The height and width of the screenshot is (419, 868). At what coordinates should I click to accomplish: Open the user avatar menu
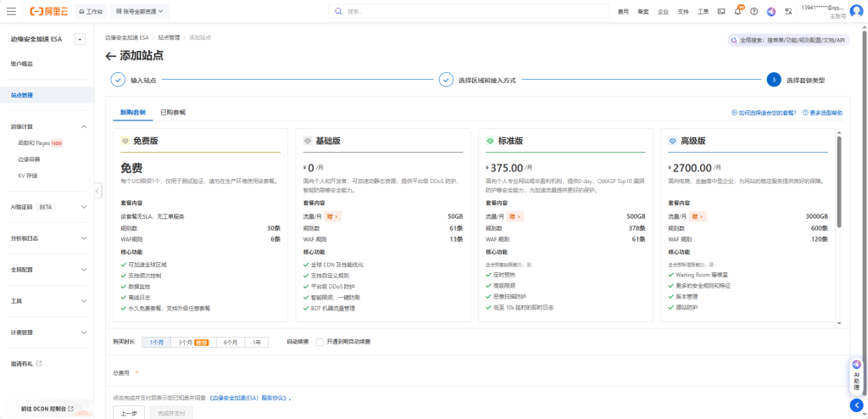[x=856, y=11]
